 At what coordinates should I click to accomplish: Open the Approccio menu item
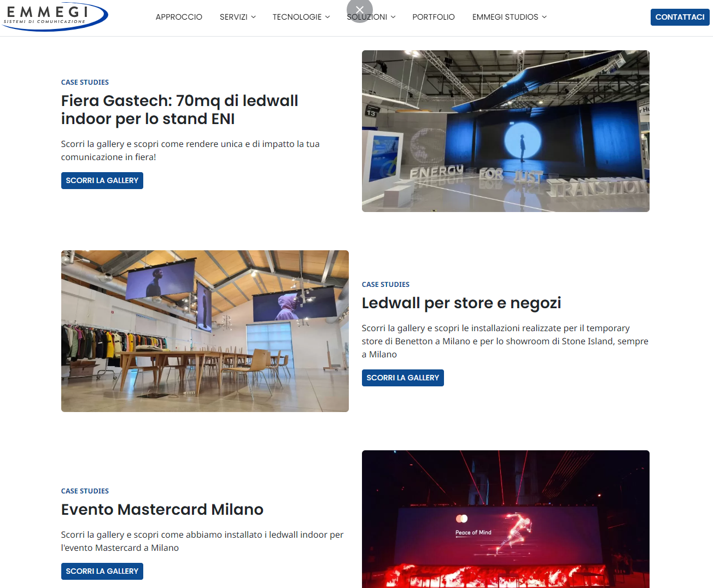pyautogui.click(x=179, y=17)
